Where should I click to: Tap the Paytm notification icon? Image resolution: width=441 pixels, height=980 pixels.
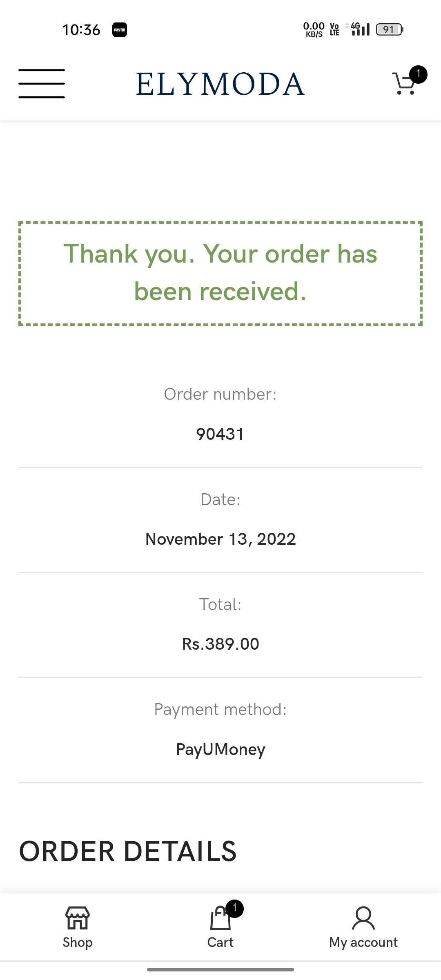tap(120, 30)
